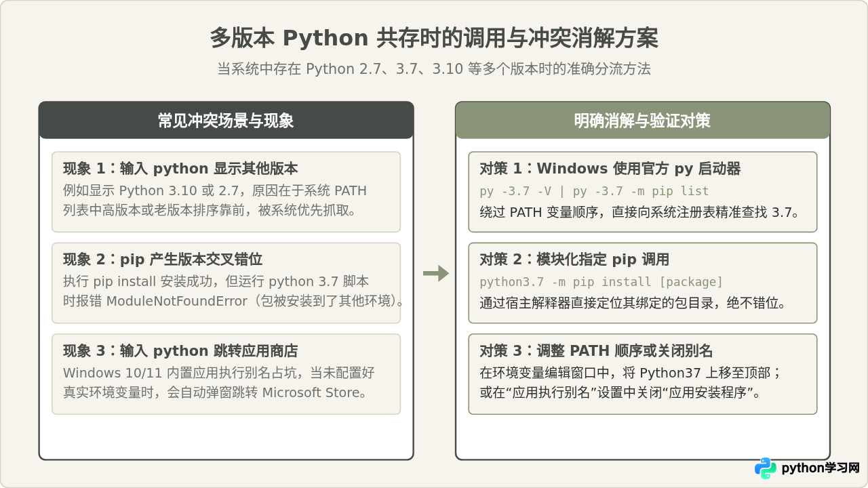
Task: Click the line "执行 pip install 安装成功"
Action: pos(216,281)
